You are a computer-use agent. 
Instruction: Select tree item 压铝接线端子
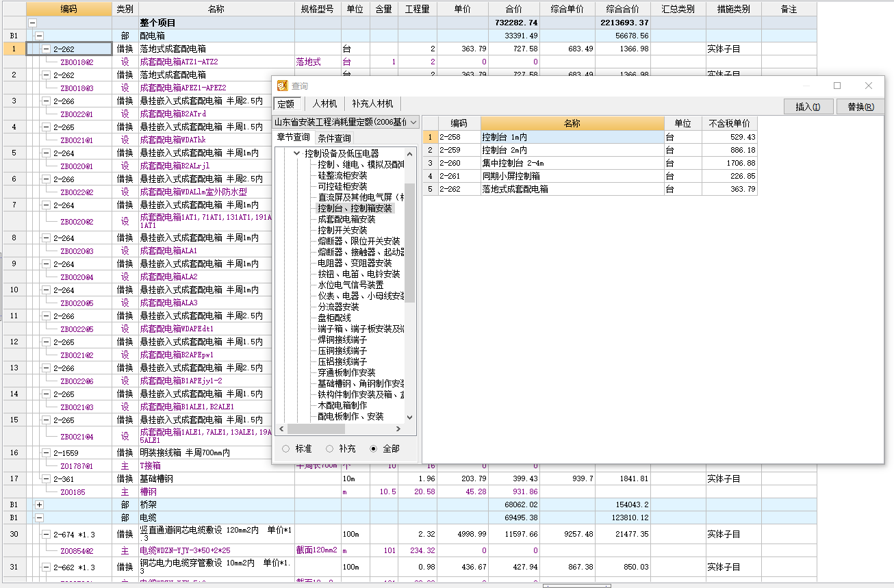(x=342, y=361)
